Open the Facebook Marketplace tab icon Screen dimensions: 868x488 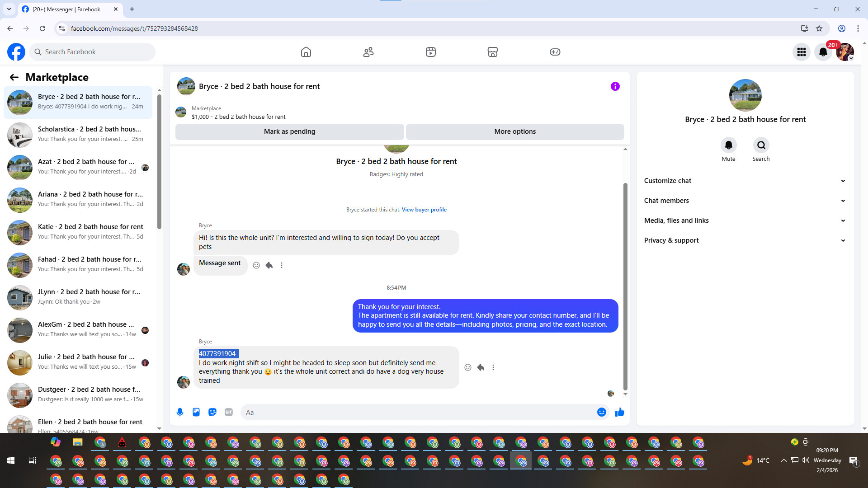(492, 52)
